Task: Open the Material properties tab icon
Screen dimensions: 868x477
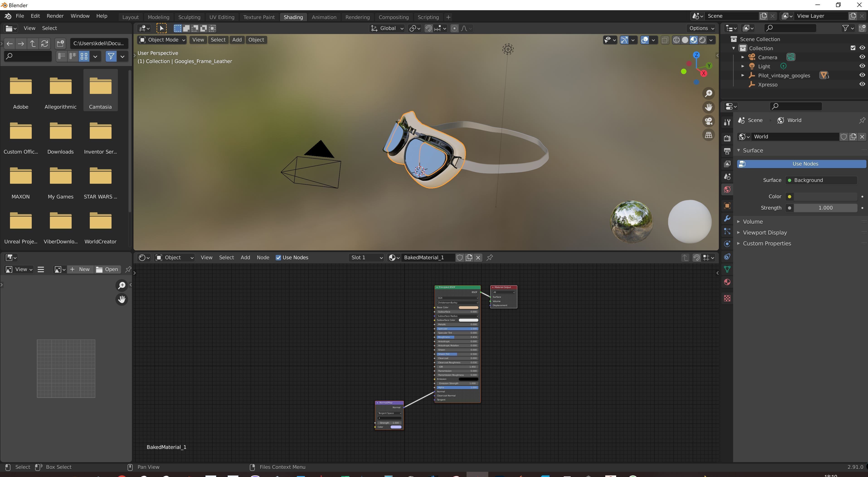Action: pos(727,282)
